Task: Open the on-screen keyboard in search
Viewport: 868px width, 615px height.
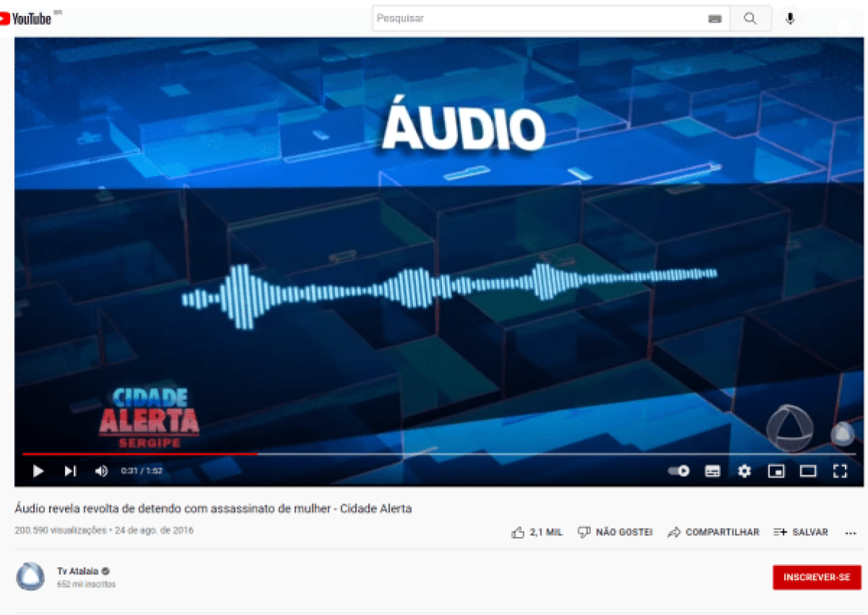Action: (x=715, y=18)
